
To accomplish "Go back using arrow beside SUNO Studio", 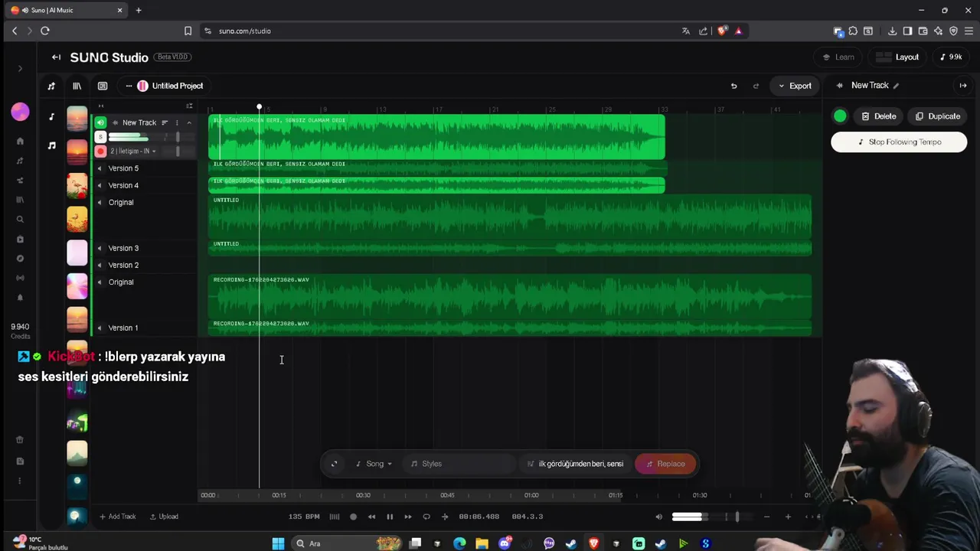I will 56,57.
